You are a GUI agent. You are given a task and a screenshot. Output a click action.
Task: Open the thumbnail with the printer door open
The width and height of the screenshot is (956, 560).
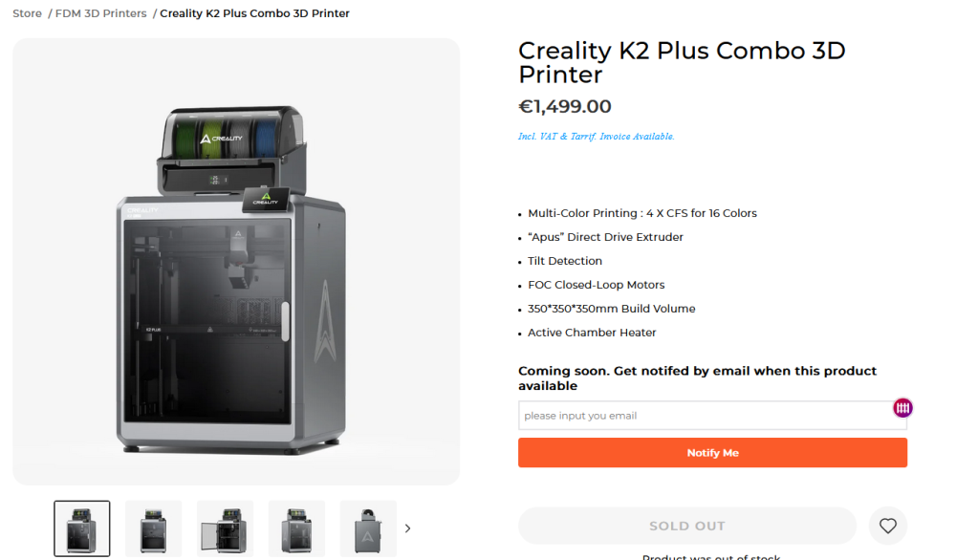tap(225, 528)
